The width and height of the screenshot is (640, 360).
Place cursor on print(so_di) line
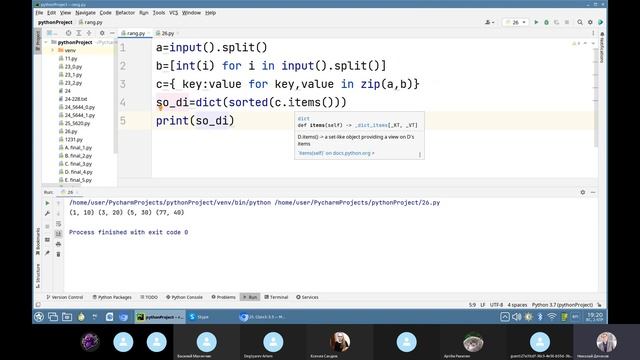point(195,121)
